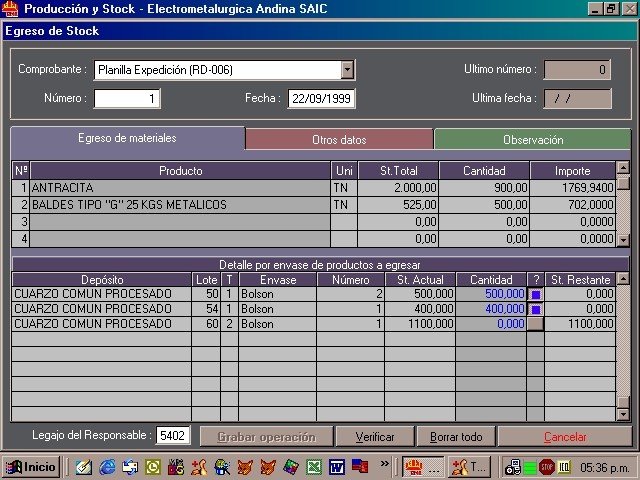This screenshot has width=640, height=480.
Task: Click the red and blue windows quick launch icon
Action: coord(360,467)
